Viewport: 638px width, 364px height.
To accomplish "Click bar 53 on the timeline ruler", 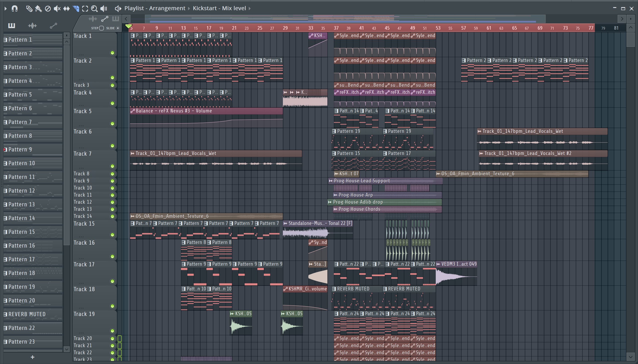I will click(438, 28).
